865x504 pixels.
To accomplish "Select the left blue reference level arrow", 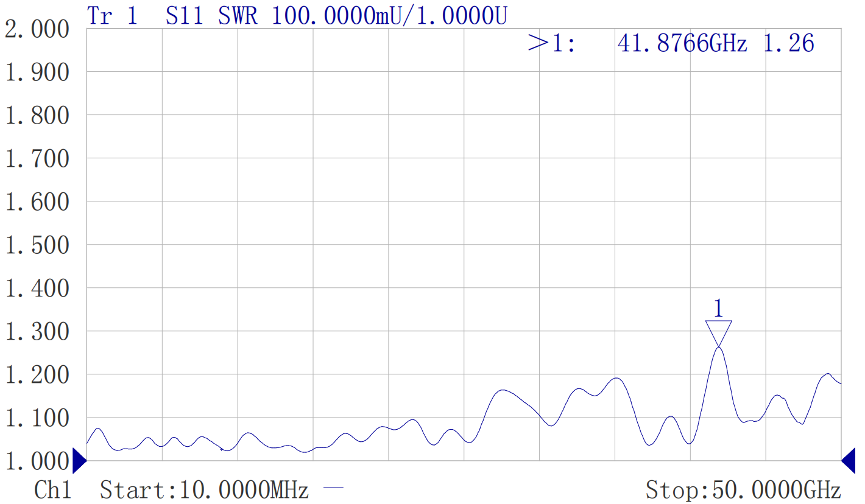I will pos(79,460).
